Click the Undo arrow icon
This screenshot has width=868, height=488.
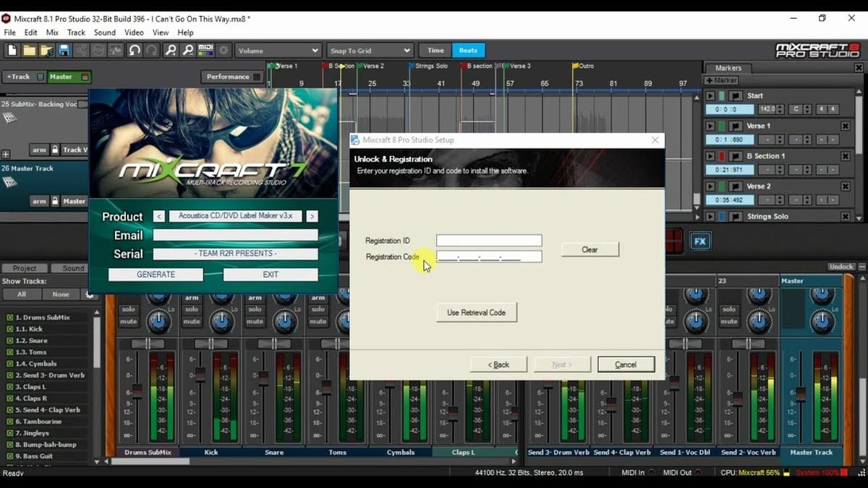[135, 50]
